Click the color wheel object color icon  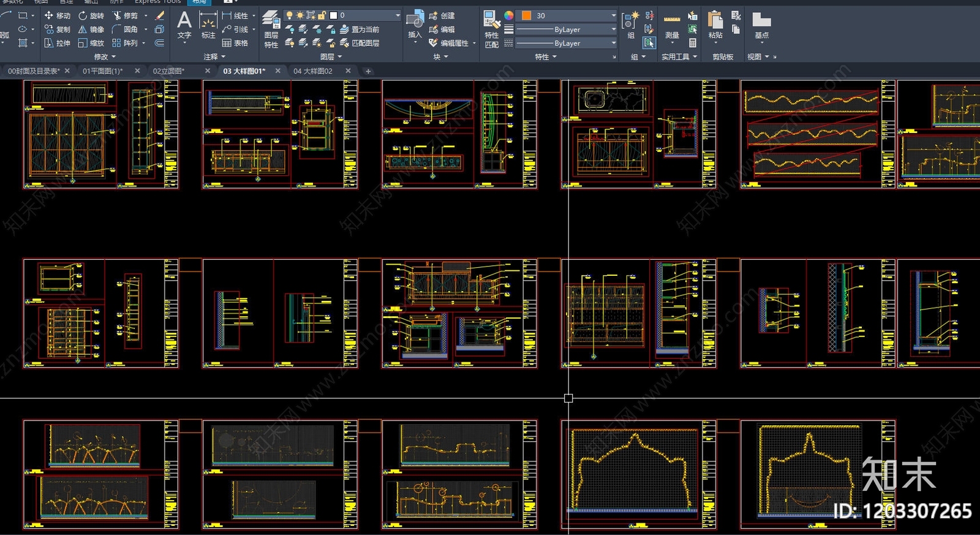point(509,15)
